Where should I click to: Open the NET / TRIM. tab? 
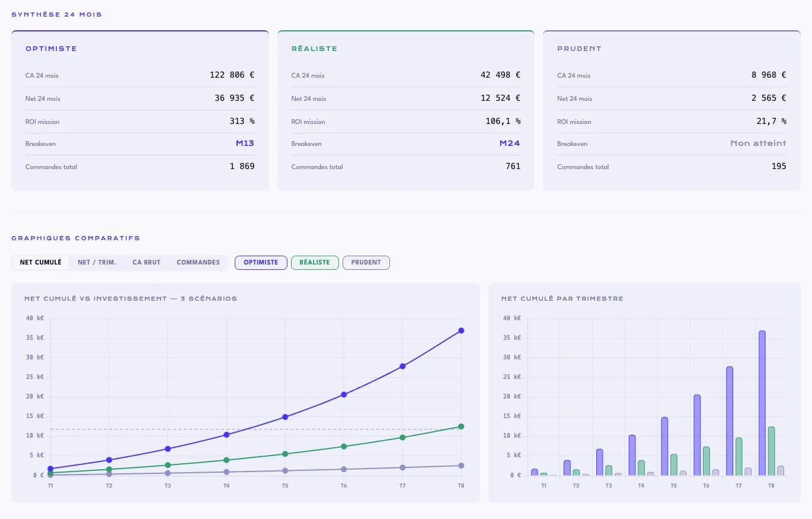97,262
